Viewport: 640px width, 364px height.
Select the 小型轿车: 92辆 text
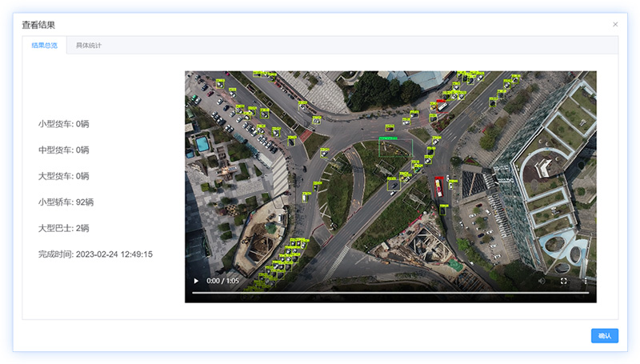tap(66, 202)
